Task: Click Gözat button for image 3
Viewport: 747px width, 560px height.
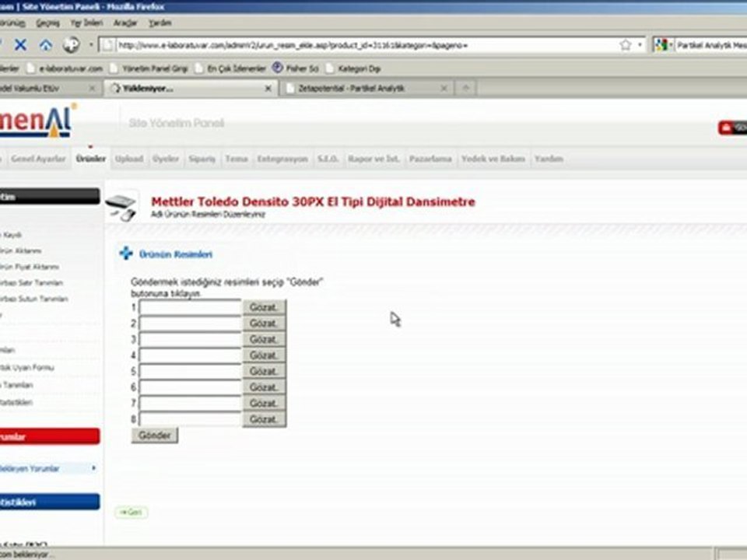Action: point(265,340)
